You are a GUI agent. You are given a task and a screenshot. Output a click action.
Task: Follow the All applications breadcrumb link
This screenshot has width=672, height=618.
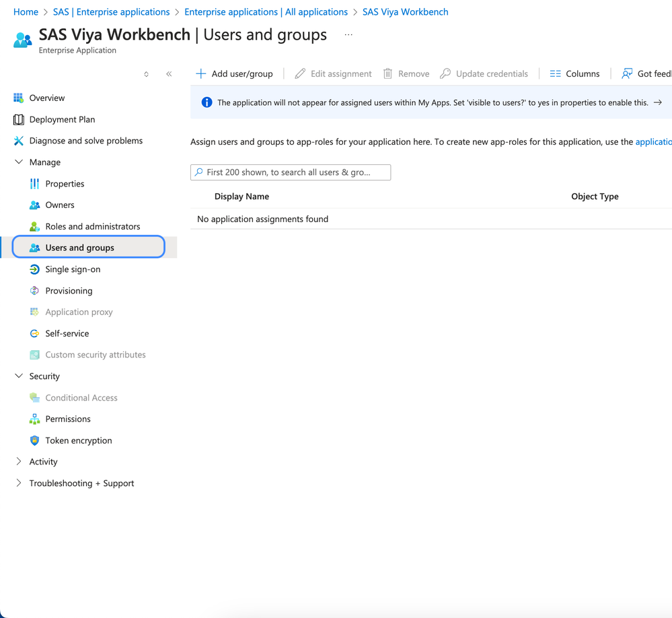point(266,12)
